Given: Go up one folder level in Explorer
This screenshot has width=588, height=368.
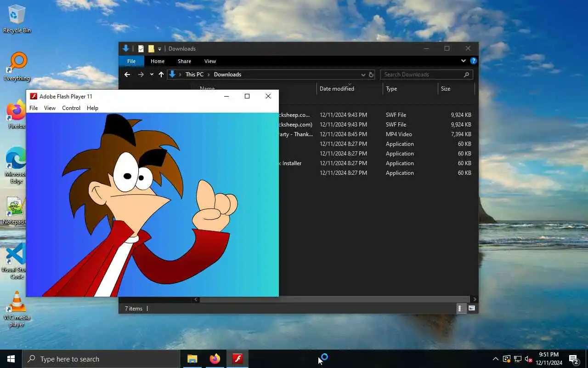Looking at the screenshot, I should click(x=161, y=75).
